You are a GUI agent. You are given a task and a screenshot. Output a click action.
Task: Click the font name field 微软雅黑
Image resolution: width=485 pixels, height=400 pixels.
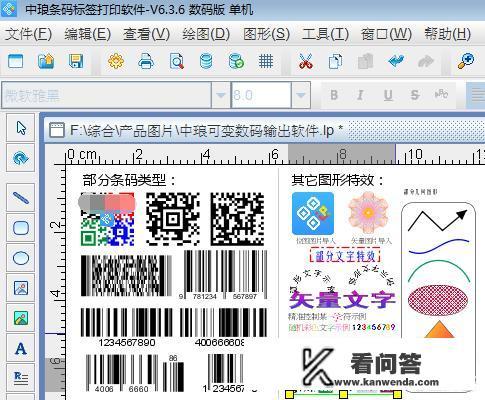pos(106,95)
